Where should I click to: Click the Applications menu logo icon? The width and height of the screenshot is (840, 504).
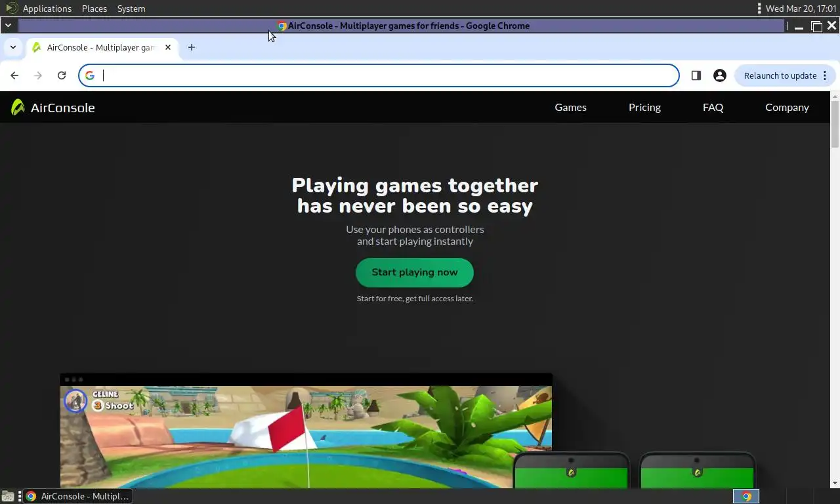point(12,9)
